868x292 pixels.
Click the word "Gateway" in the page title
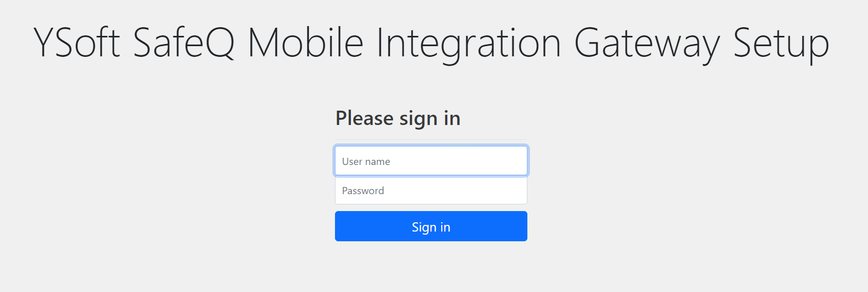[x=646, y=44]
